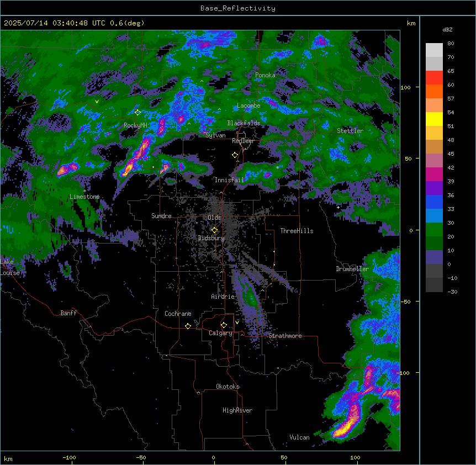
Task: Pick the bright green swatch below 30 in legend
Action: [434, 230]
